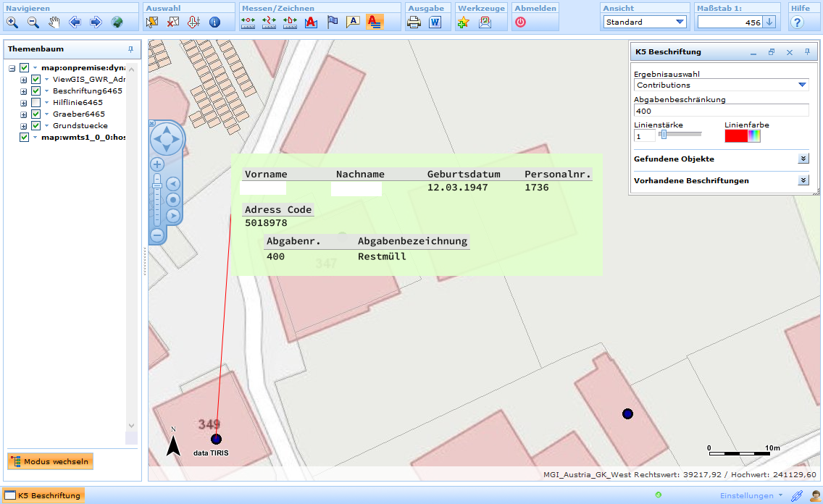823x504 pixels.
Task: Click the red Linienfarbe color swatch
Action: 735,136
